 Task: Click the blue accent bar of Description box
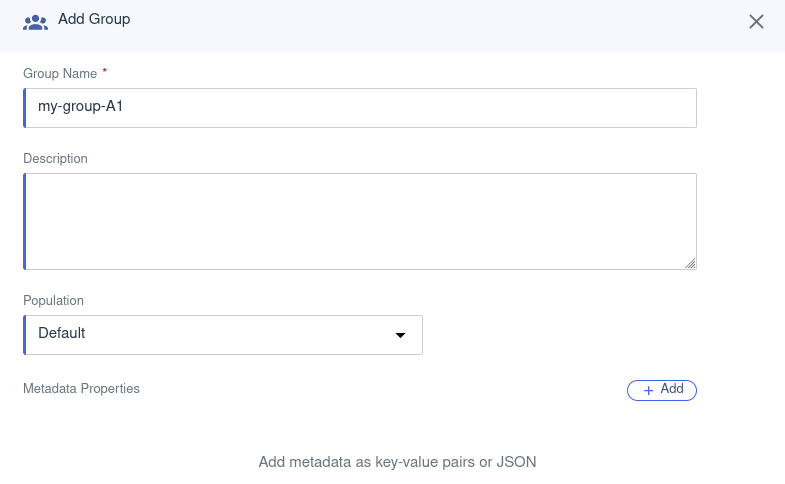25,221
